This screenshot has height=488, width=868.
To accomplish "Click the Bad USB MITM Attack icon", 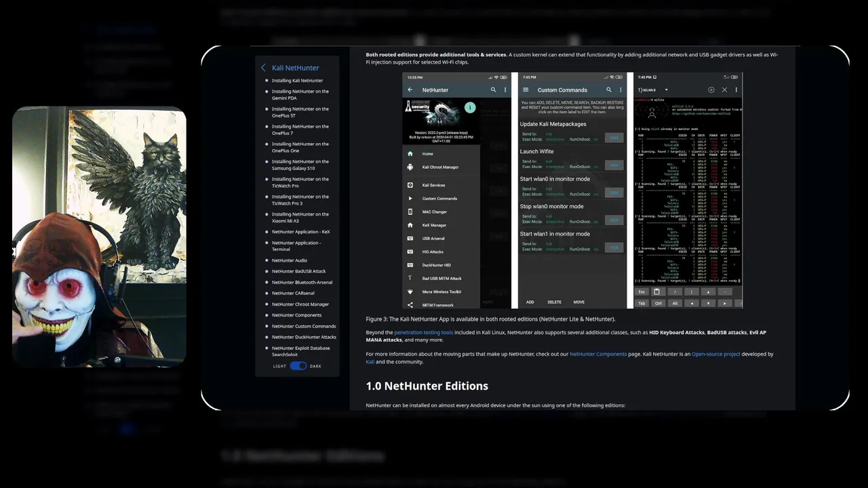I will [x=410, y=278].
